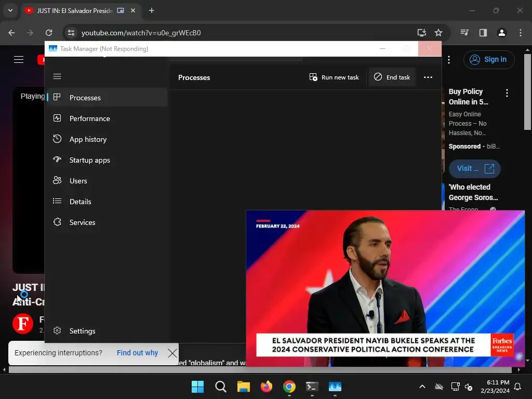Open clock and calendar 6:11 PM
This screenshot has height=399, width=532.
pyautogui.click(x=495, y=387)
